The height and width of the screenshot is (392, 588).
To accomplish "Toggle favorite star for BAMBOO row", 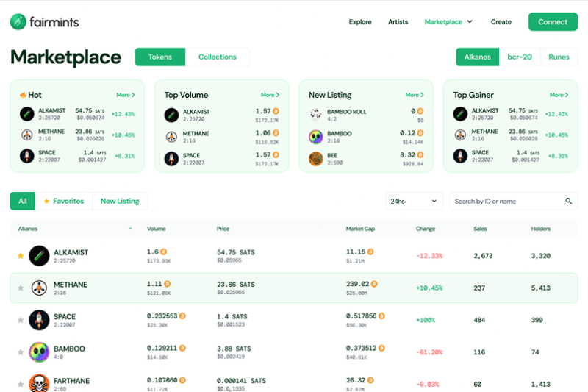I will pos(21,352).
